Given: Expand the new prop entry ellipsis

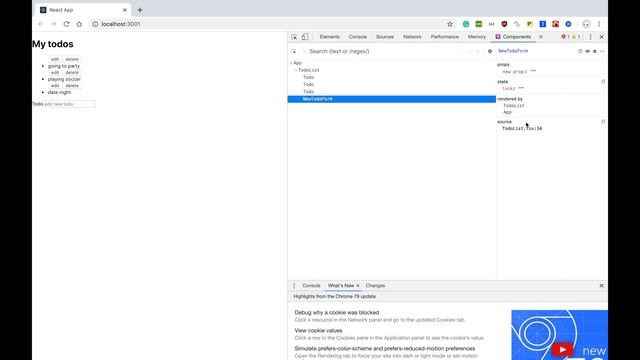Looking at the screenshot, I should (x=533, y=71).
